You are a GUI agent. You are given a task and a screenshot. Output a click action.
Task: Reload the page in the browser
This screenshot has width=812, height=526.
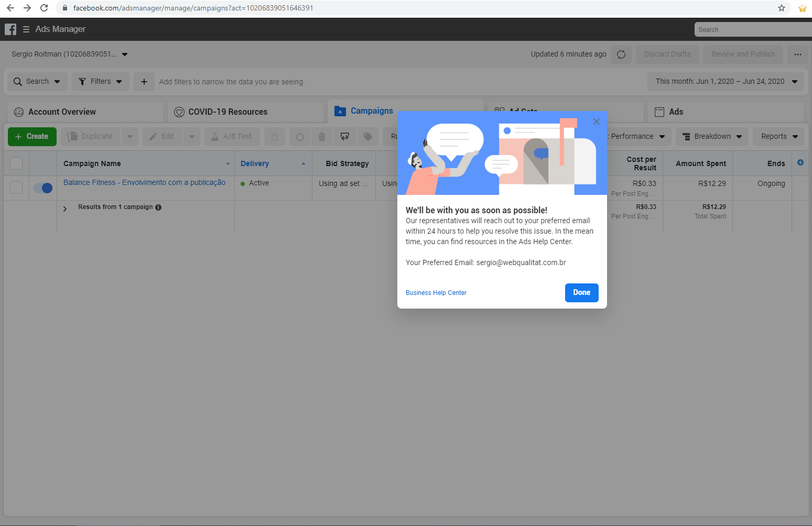click(44, 8)
